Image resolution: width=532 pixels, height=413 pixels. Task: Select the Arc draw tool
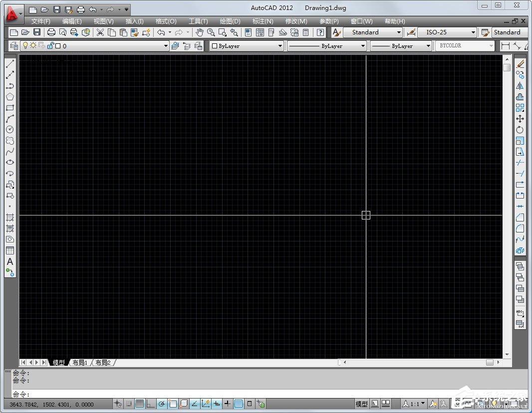tap(10, 119)
